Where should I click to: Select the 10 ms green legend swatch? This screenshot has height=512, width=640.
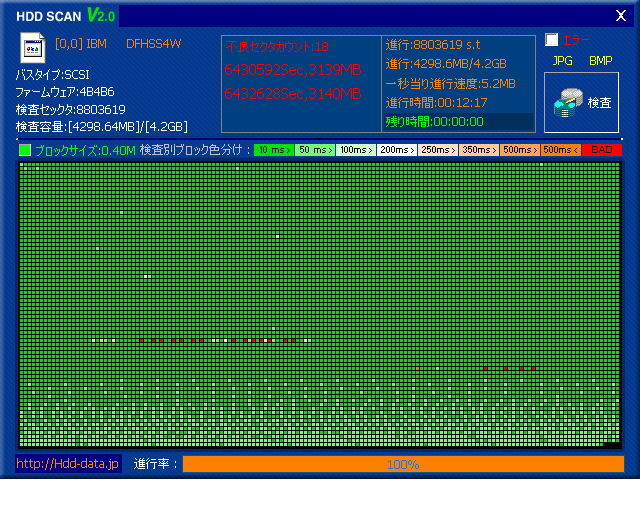[x=272, y=150]
